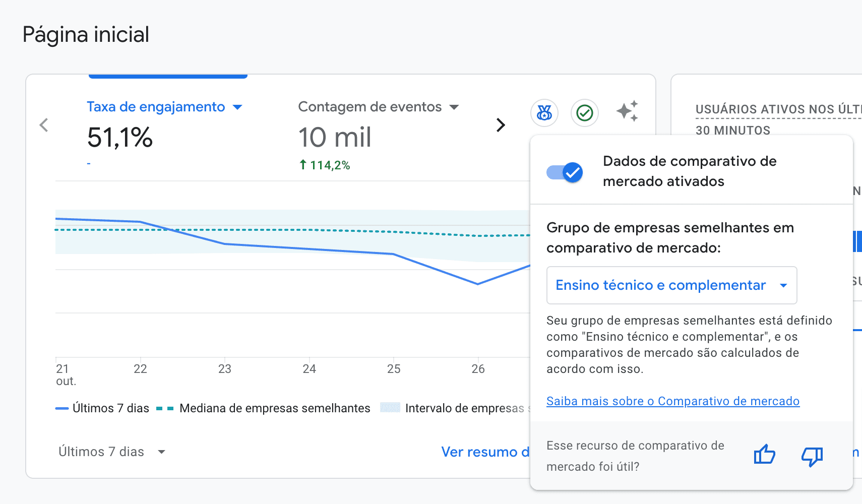862x504 pixels.
Task: Give thumbs up feedback on benchmarking
Action: [764, 455]
